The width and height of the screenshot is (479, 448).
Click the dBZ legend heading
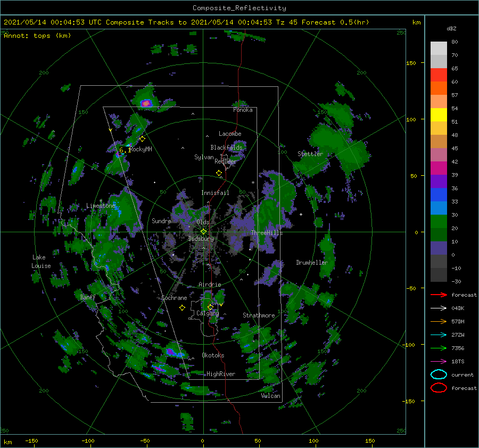point(451,29)
